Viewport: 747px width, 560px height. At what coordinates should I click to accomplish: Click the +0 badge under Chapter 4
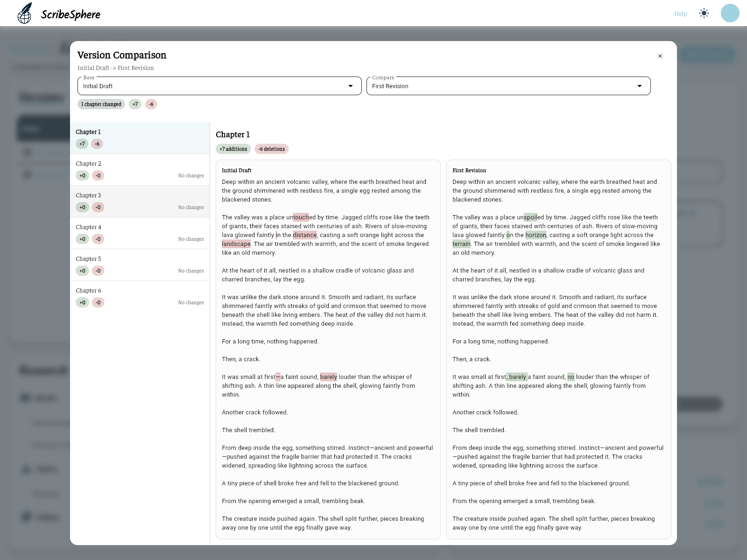82,239
